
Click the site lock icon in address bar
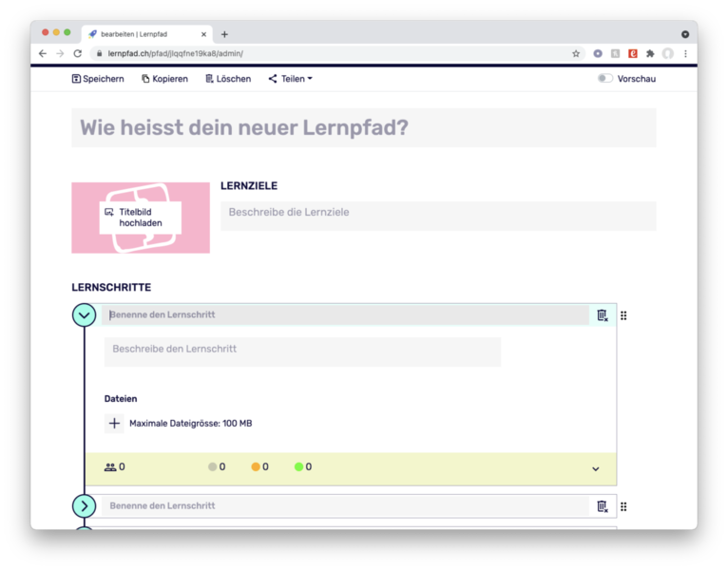[x=99, y=53]
